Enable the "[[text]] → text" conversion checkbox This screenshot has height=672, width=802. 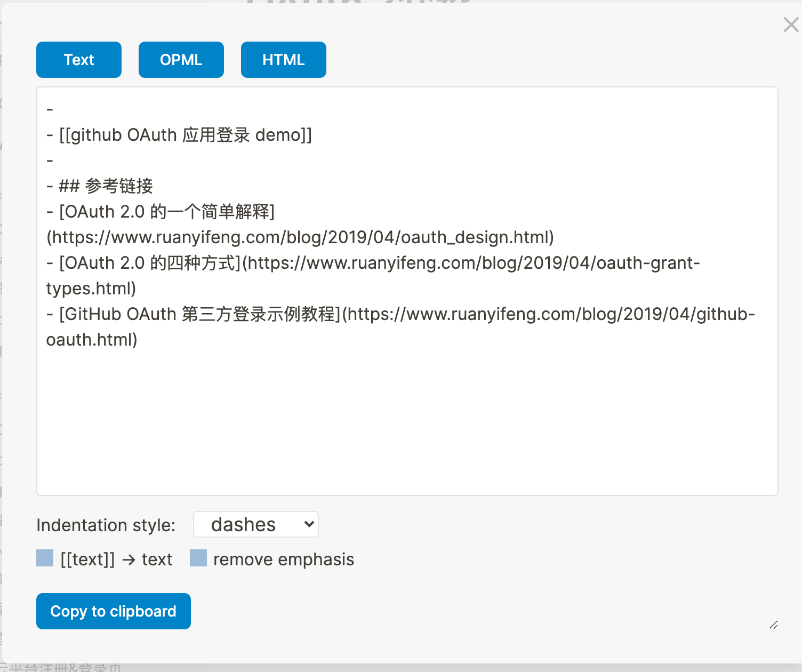pyautogui.click(x=44, y=558)
